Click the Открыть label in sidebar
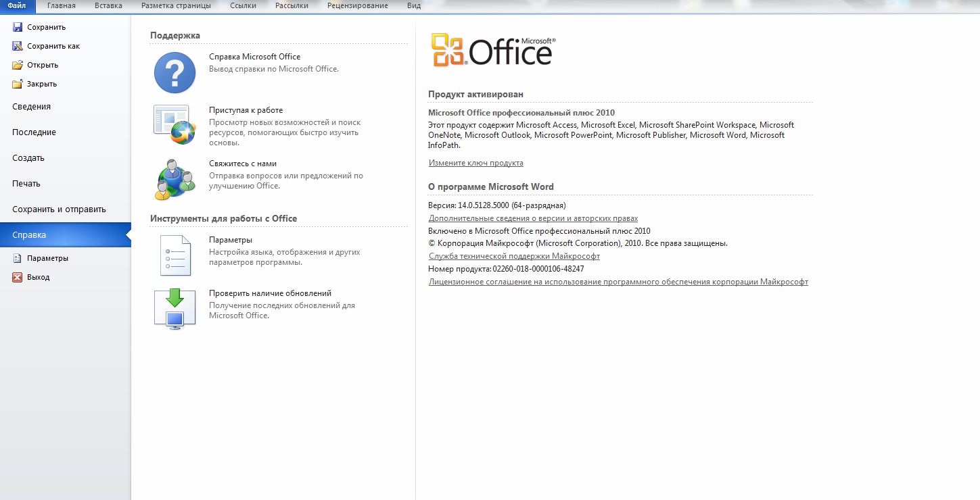Viewport: 980px width, 500px height. [x=43, y=65]
